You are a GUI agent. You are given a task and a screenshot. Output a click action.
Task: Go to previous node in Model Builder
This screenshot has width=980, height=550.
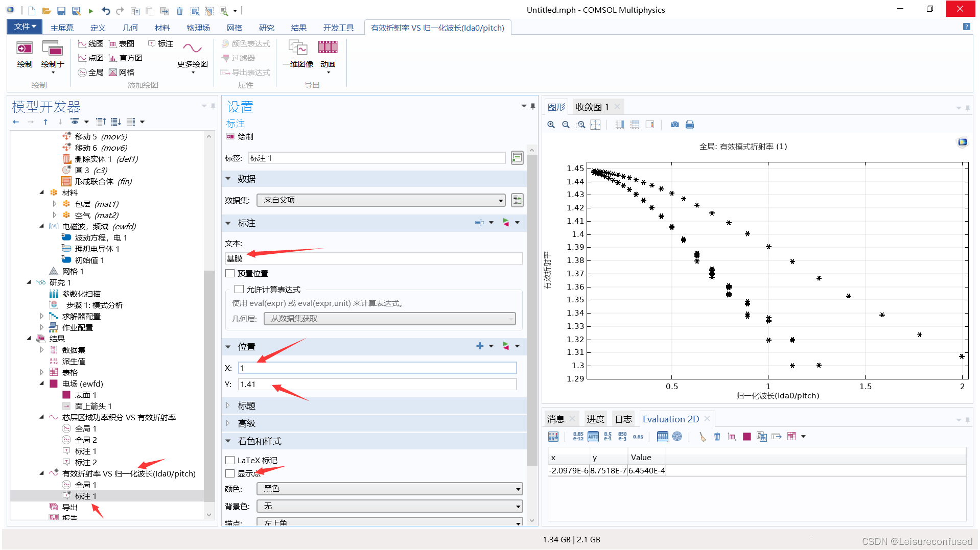tap(16, 122)
